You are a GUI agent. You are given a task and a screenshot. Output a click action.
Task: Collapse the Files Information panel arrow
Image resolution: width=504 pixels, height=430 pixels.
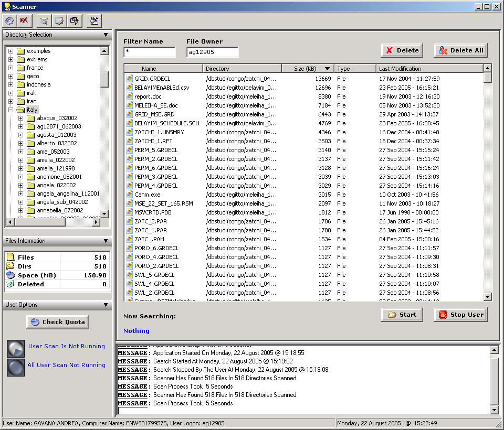click(106, 241)
